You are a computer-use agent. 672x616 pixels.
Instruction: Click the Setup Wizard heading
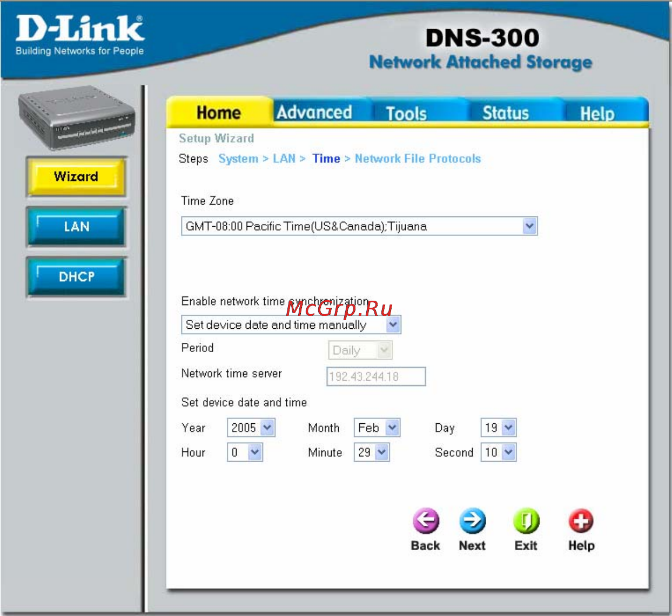click(x=217, y=138)
